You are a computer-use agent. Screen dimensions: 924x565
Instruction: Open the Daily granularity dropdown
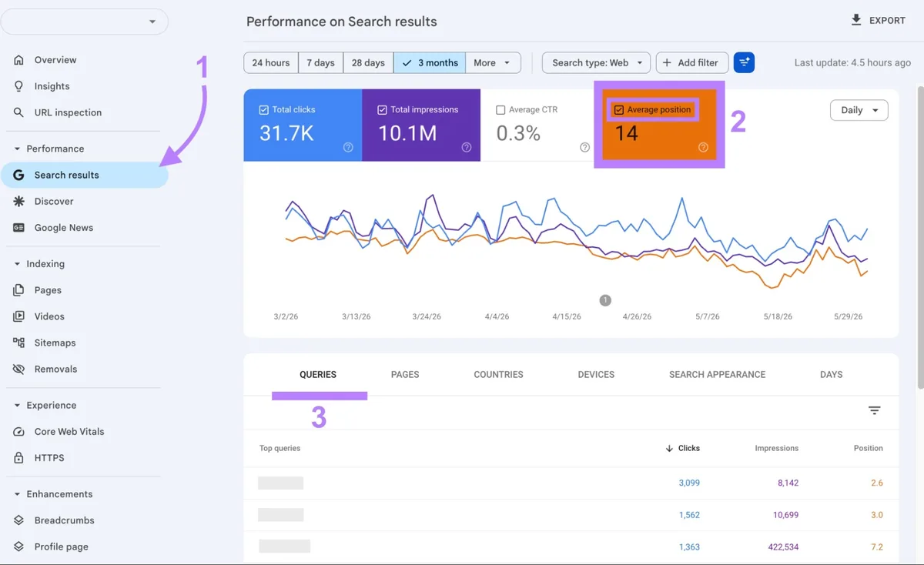pyautogui.click(x=859, y=110)
